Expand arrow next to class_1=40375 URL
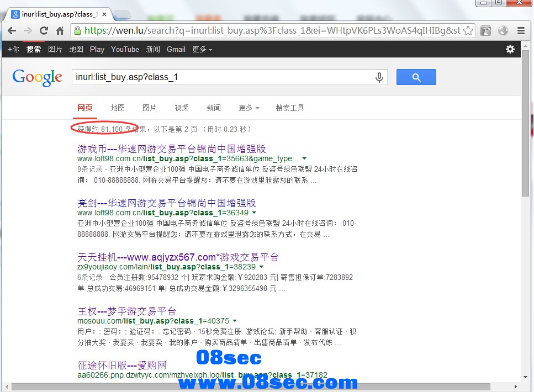 [x=235, y=321]
